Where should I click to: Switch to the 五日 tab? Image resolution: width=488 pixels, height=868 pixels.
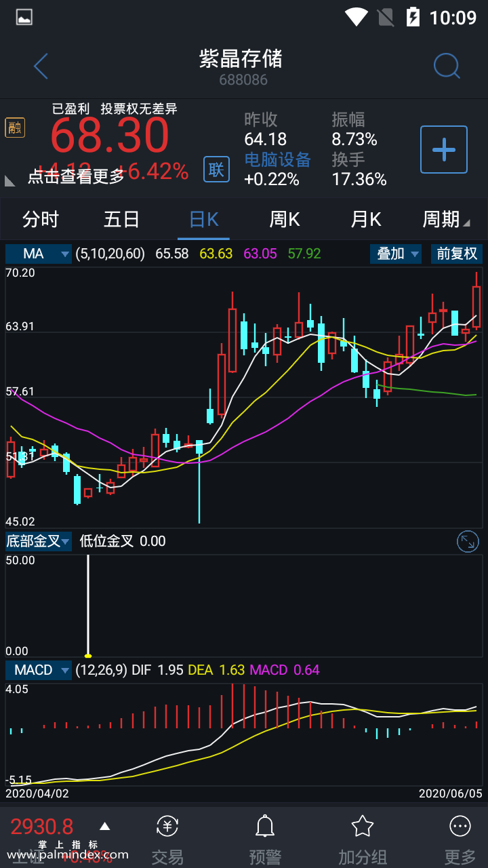(122, 219)
